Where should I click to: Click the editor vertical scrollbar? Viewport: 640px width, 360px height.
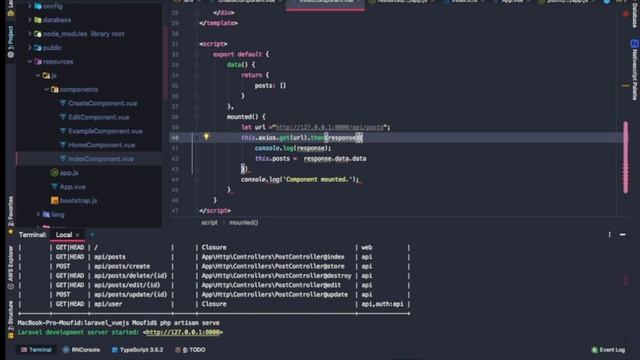[626, 157]
